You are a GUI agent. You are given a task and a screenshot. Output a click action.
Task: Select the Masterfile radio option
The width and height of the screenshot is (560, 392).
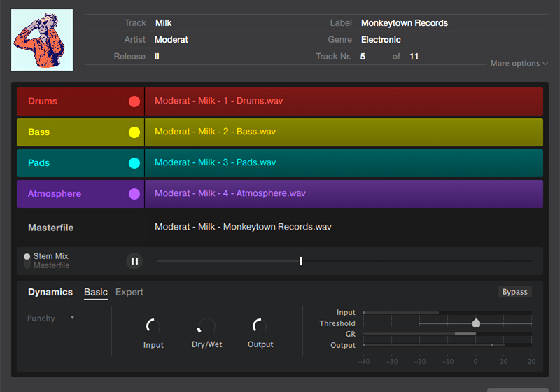pyautogui.click(x=27, y=265)
